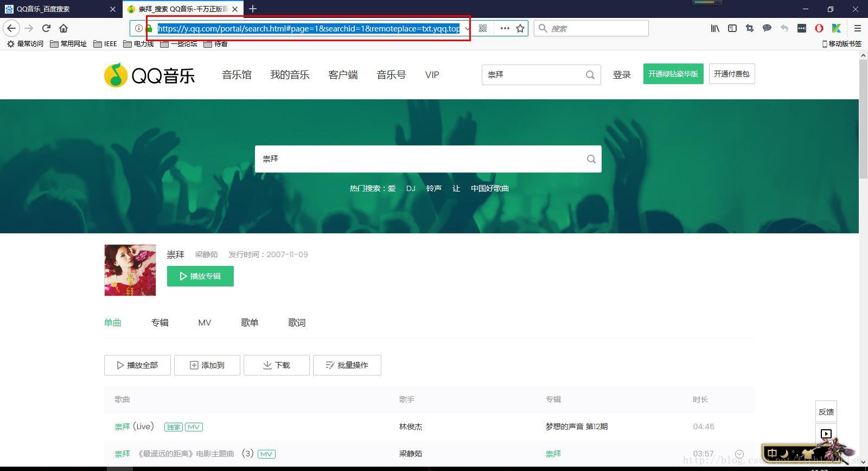Screen dimensions: 868x471
Task: Open 音乐馆 navigation item
Action: click(x=237, y=75)
